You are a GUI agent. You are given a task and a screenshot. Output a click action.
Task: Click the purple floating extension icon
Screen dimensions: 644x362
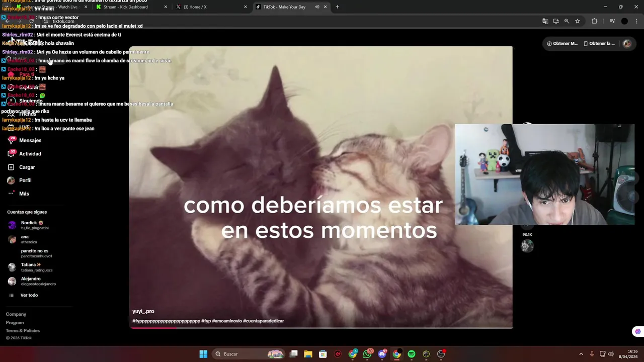tap(638, 331)
